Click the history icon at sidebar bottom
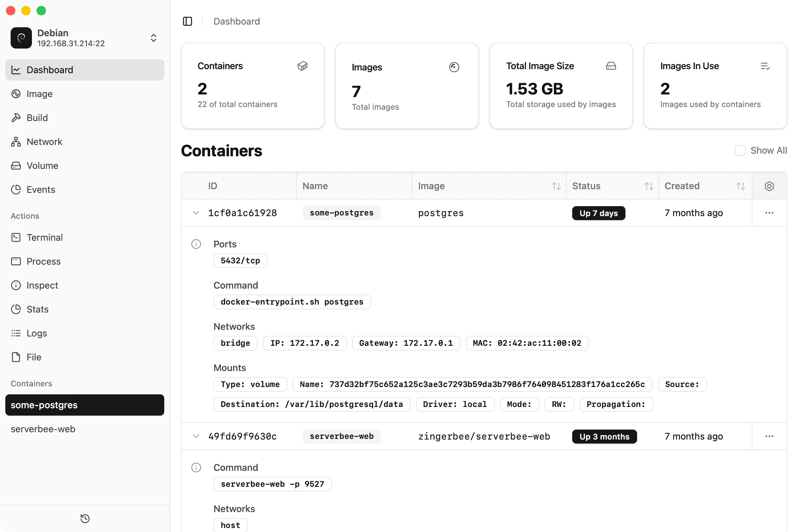 pos(84,518)
